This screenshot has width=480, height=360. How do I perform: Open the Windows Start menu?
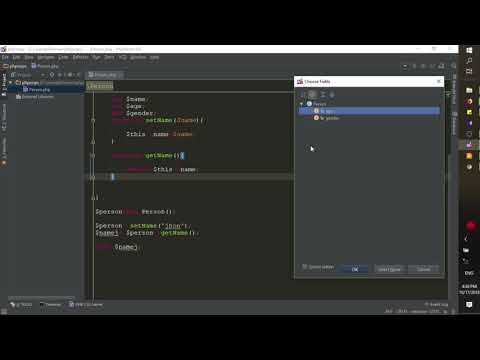(469, 50)
